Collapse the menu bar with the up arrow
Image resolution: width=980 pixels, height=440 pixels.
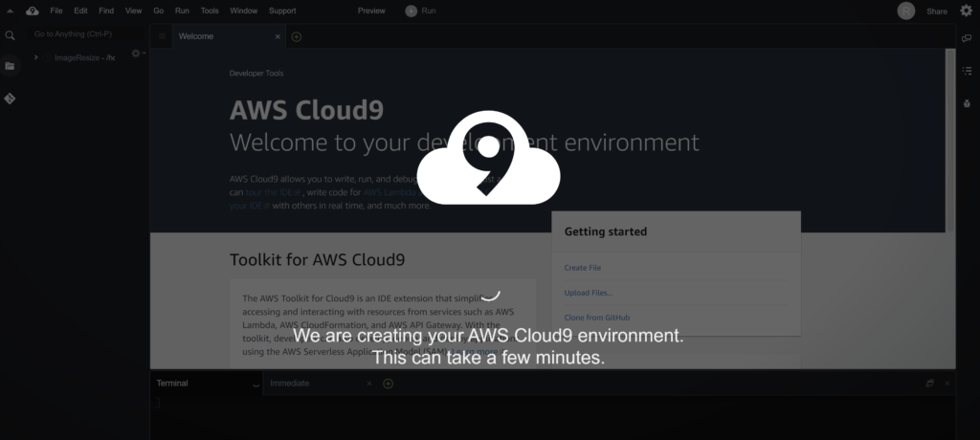[x=10, y=11]
